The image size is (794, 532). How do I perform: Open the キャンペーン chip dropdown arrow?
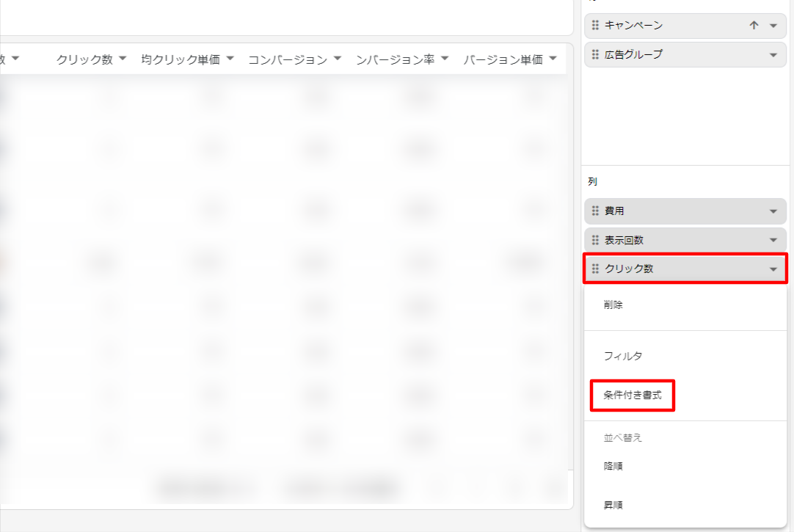point(773,26)
